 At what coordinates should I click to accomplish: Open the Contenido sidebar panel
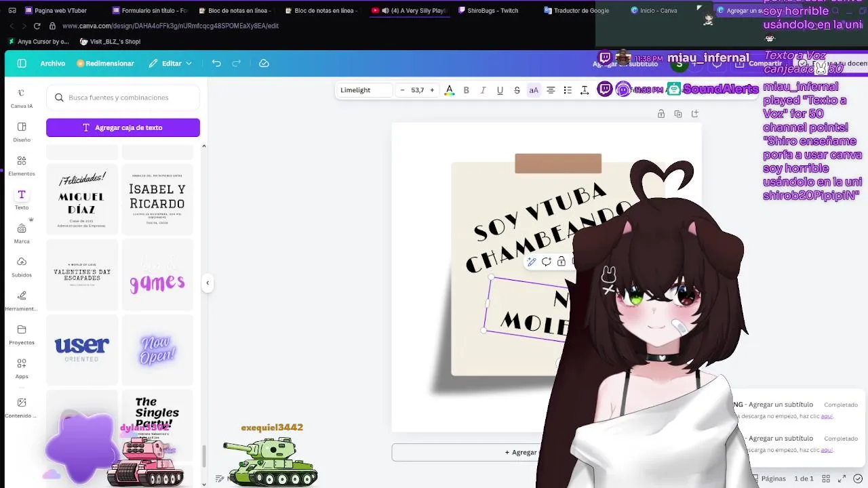point(22,408)
